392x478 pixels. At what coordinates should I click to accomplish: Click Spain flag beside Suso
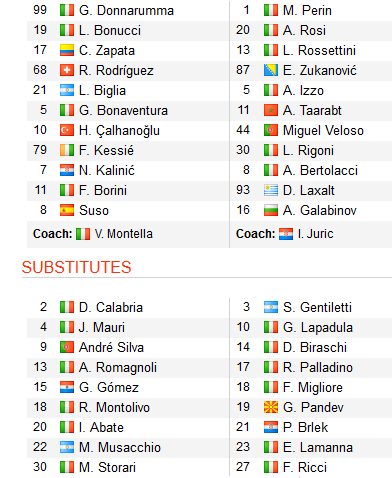tap(67, 210)
